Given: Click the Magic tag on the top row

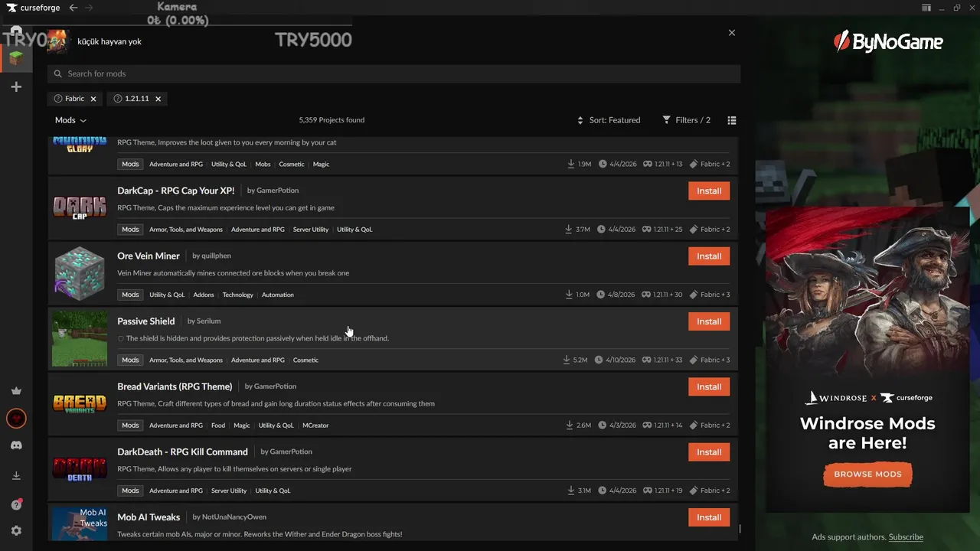Looking at the screenshot, I should (321, 165).
